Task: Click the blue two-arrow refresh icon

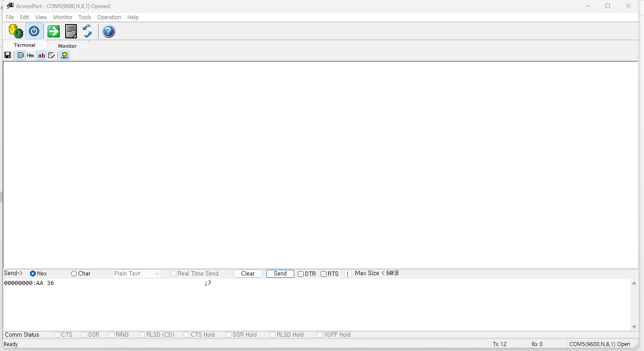Action: (87, 32)
